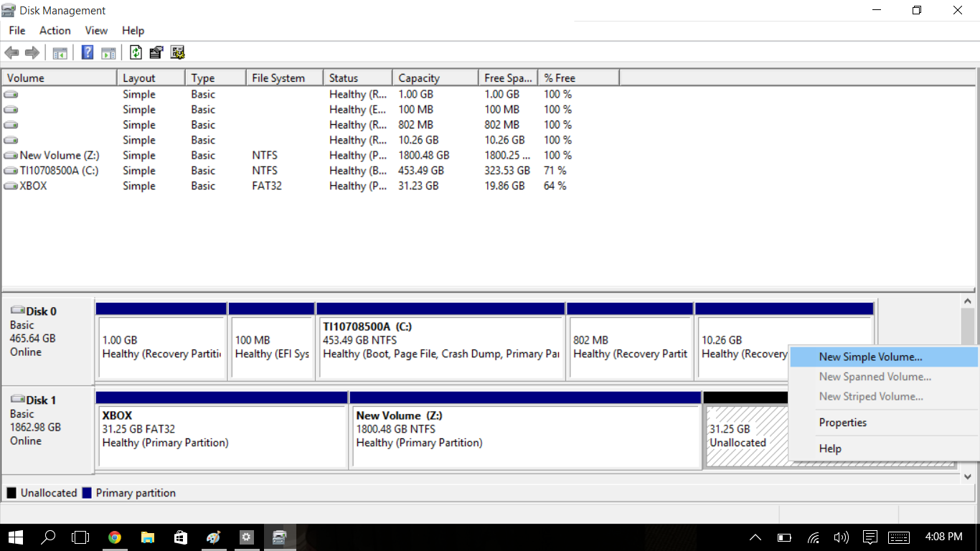
Task: Click the 323.53 GB free space cell
Action: [507, 170]
